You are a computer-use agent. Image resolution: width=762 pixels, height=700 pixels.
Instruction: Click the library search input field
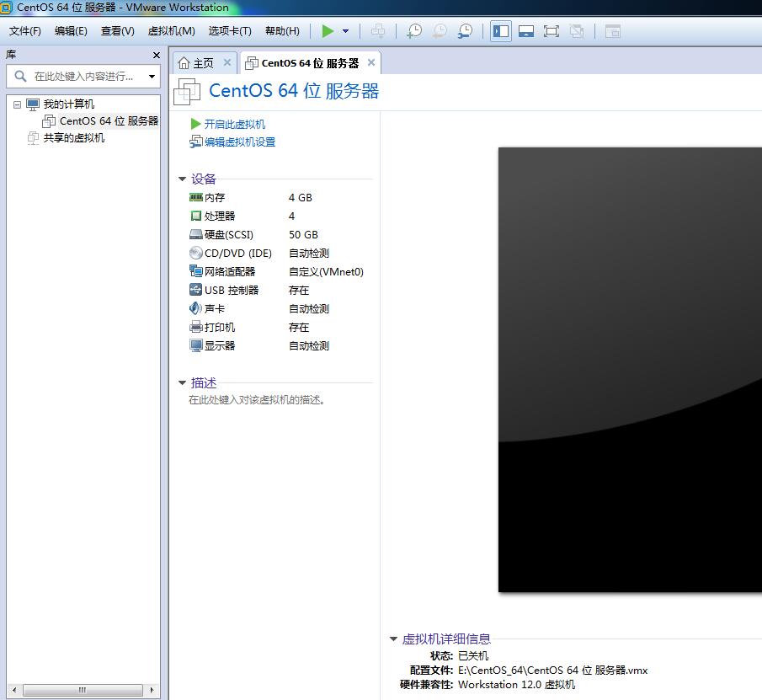click(x=83, y=77)
